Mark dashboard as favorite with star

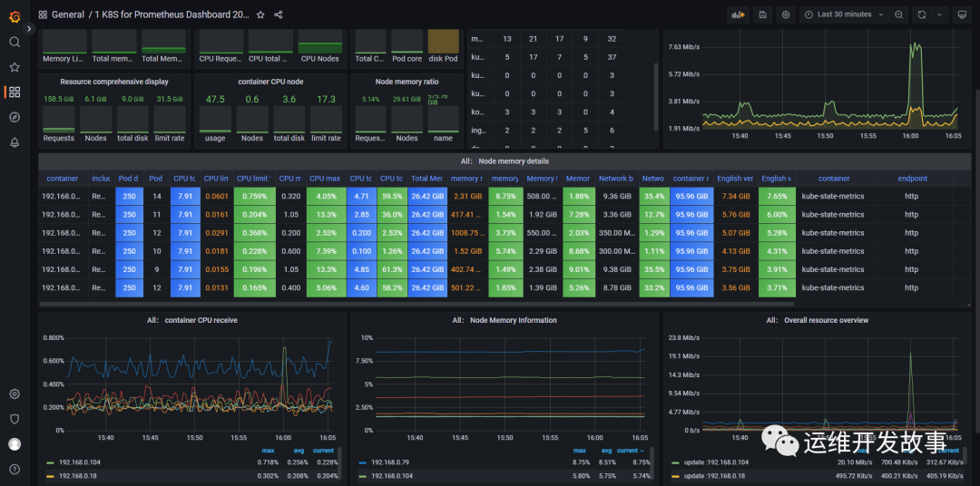[260, 15]
